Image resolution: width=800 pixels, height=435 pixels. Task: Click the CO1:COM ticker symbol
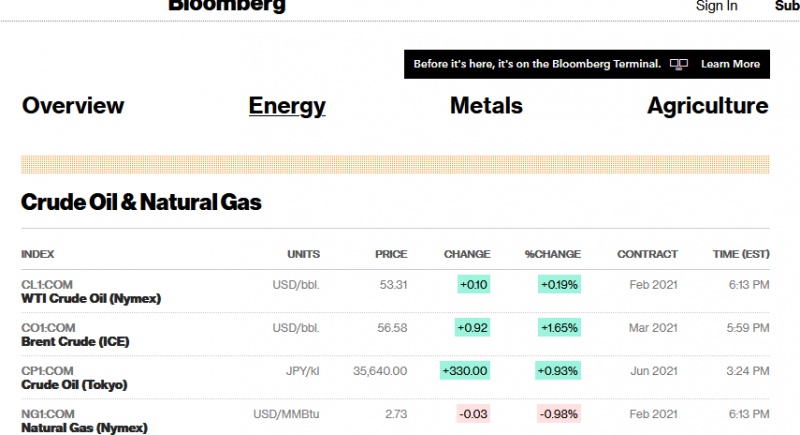pos(48,328)
